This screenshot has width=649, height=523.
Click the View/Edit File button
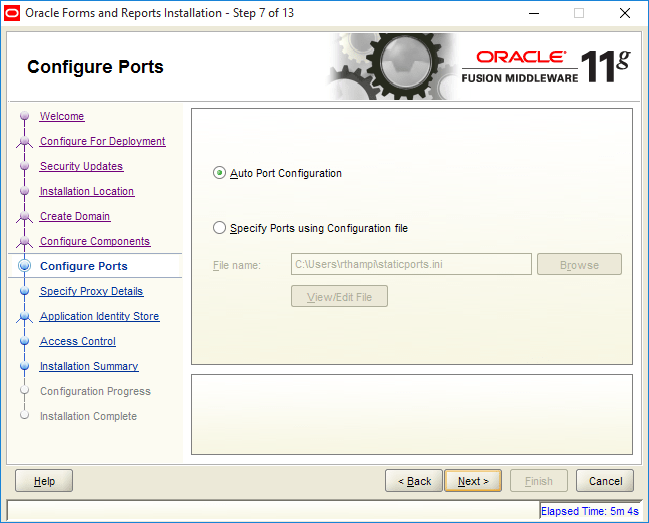(x=339, y=296)
